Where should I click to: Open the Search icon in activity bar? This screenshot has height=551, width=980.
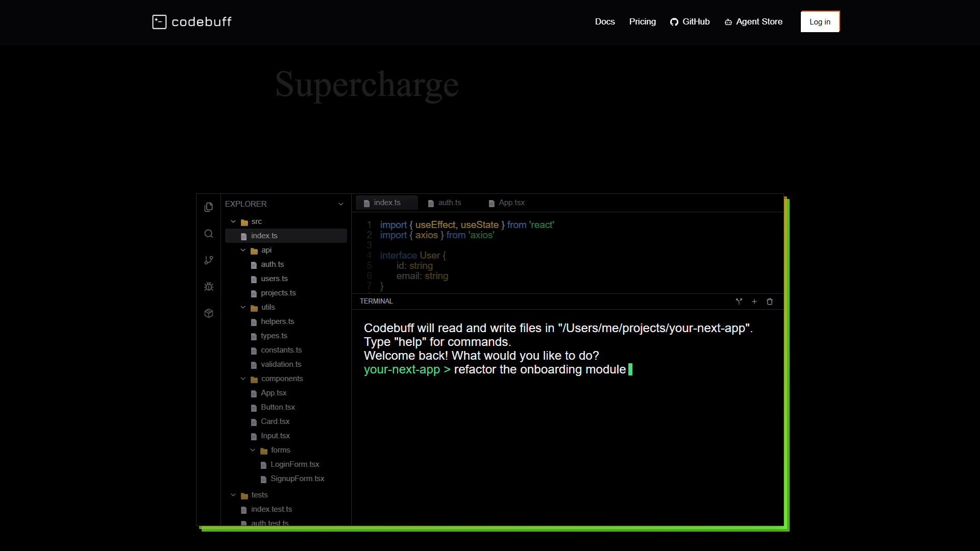(208, 234)
